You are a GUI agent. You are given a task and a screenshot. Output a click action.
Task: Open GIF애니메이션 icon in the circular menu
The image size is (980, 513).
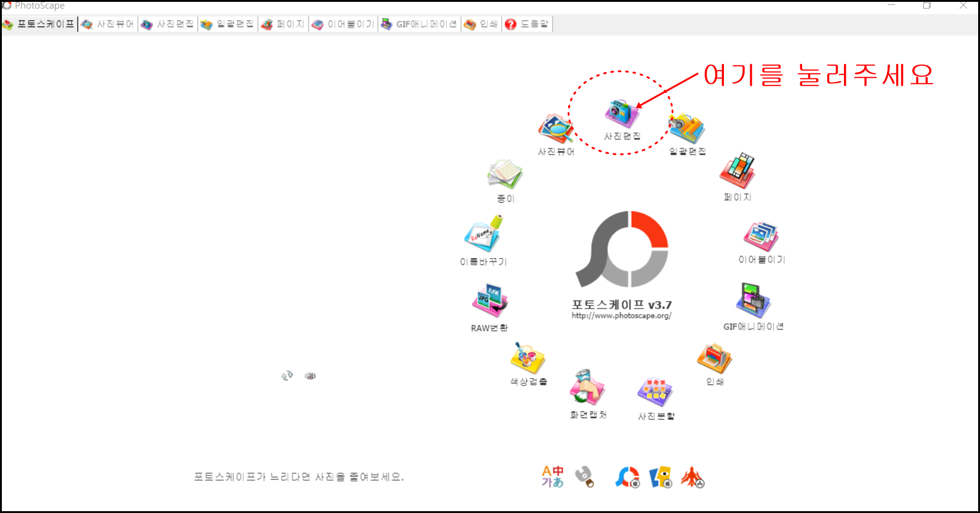coord(753,301)
